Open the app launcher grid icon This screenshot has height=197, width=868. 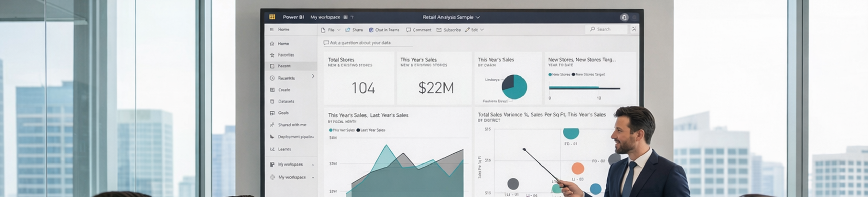coord(272,17)
